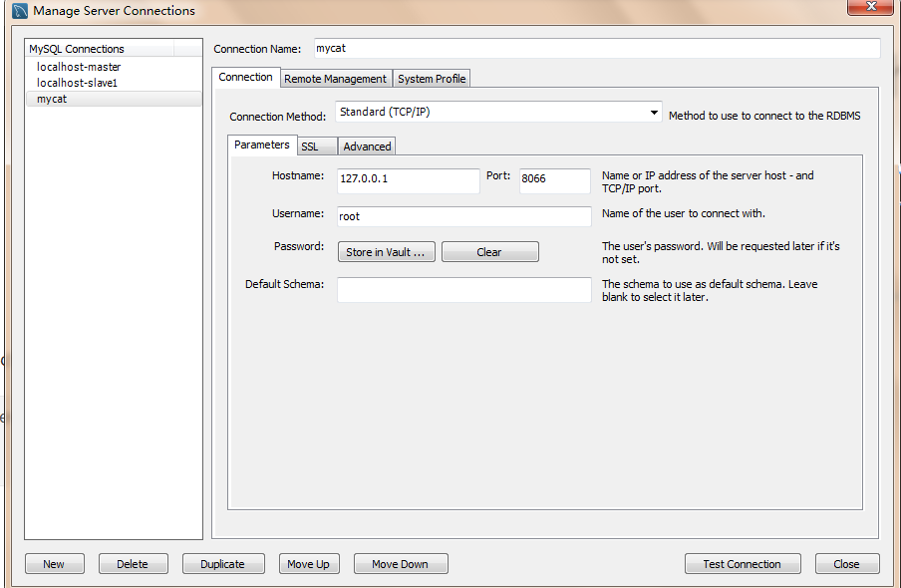Click the 'Username:' label
Viewport: 901px width, 588px height.
click(x=298, y=213)
